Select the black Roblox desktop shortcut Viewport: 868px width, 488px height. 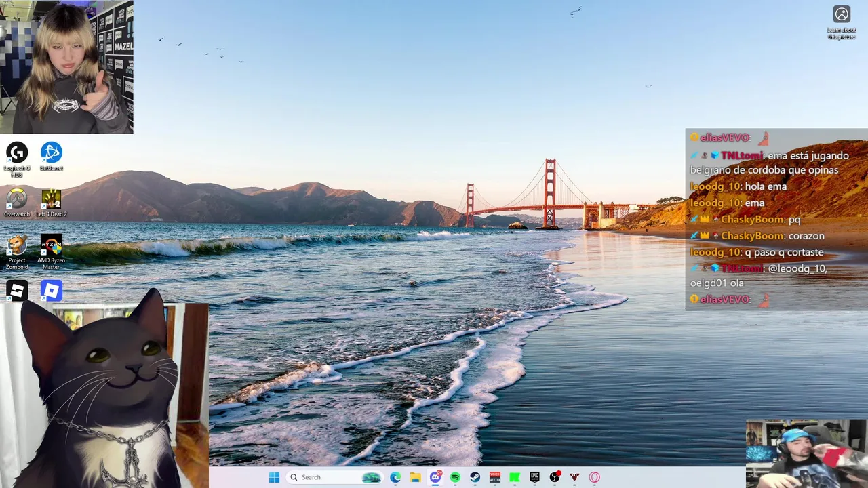[x=17, y=291]
